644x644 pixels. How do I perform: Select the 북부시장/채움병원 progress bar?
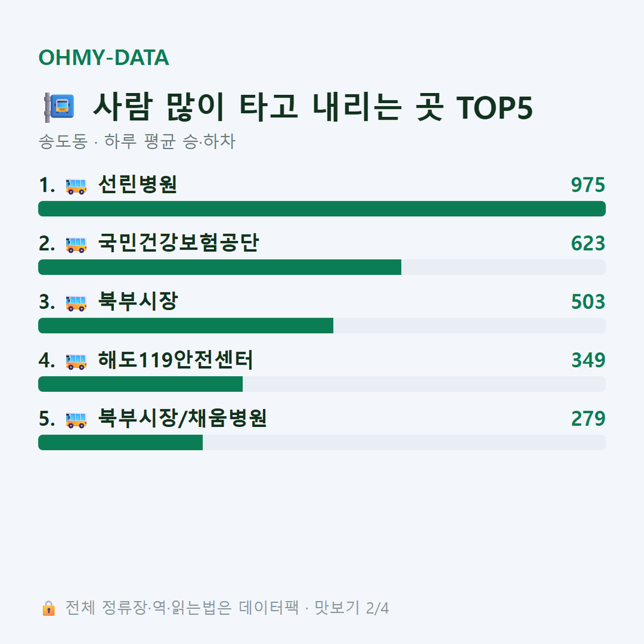click(x=322, y=442)
